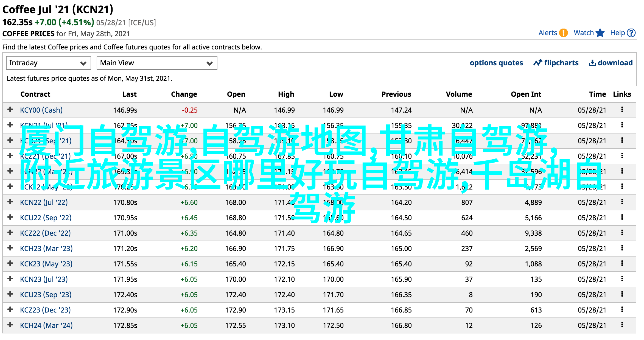Sort table by Change column header
The height and width of the screenshot is (340, 644).
tap(184, 94)
